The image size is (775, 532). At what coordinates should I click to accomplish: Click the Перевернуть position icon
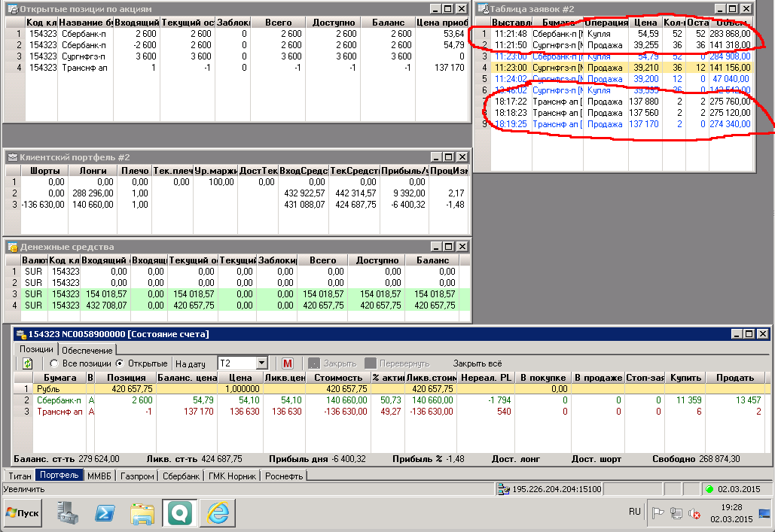371,363
